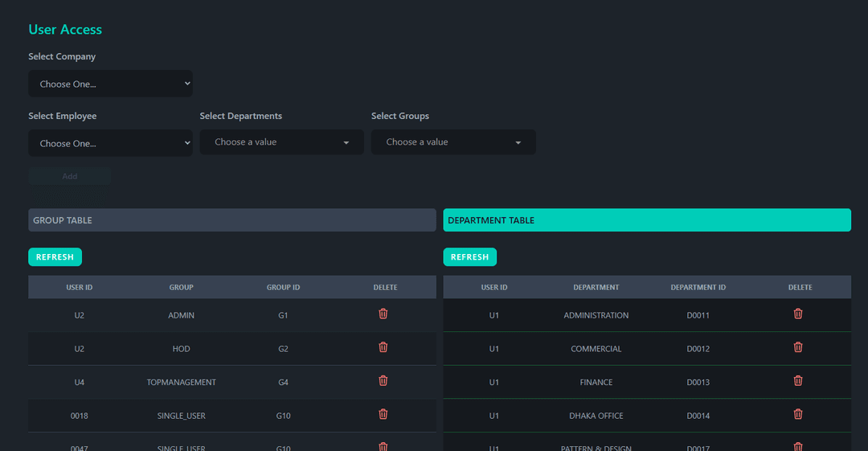Expand the Select Groups dropdown

[x=453, y=142]
